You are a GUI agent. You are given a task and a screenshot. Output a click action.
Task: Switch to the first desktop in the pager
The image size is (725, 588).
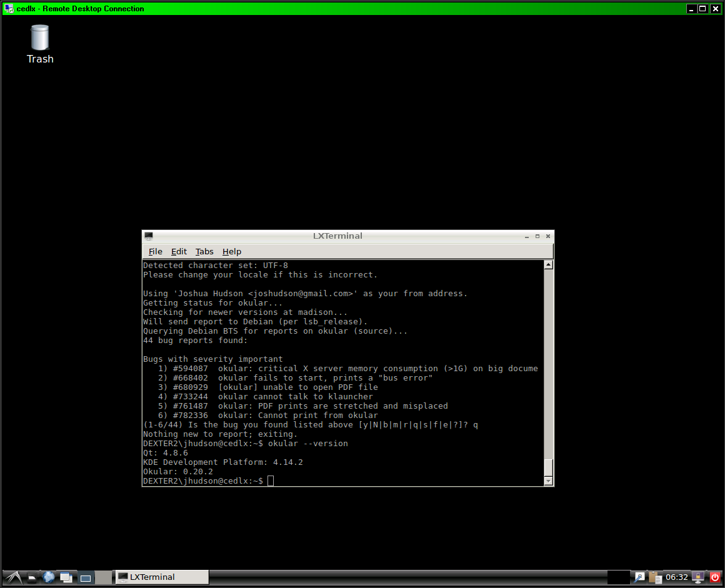(x=86, y=577)
